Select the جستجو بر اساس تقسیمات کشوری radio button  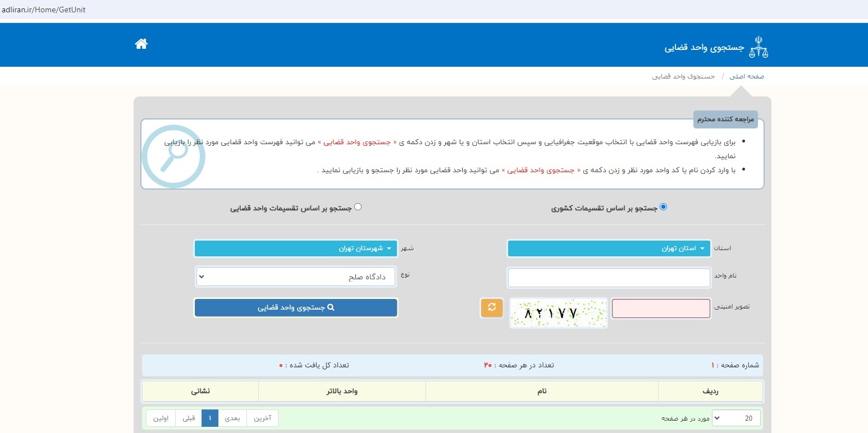pyautogui.click(x=664, y=206)
